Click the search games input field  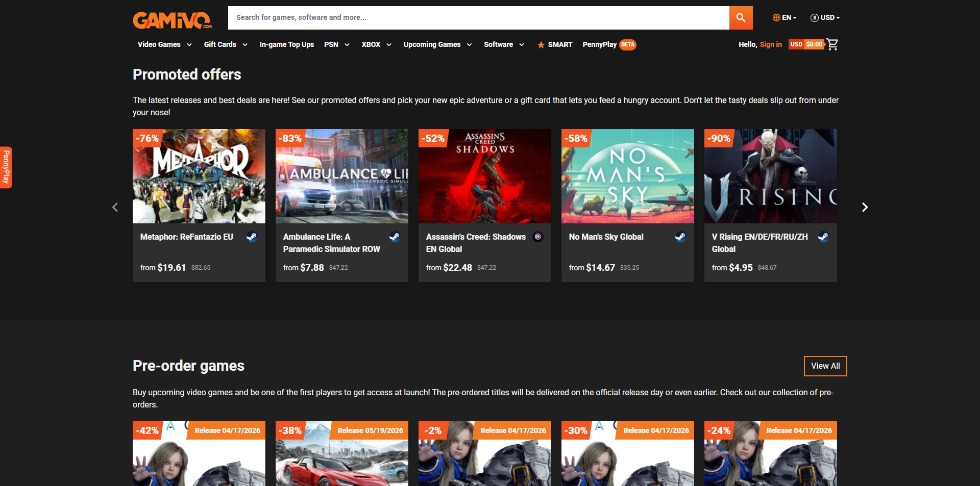[479, 18]
